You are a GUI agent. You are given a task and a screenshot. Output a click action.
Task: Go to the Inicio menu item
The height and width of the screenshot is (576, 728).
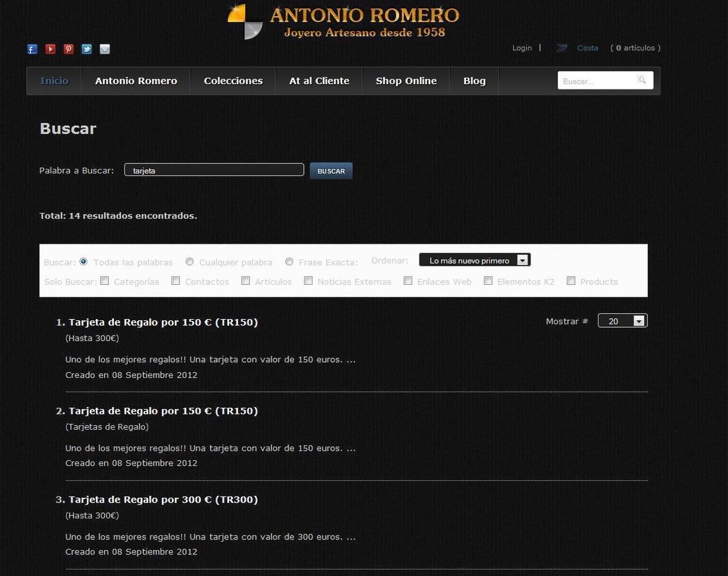[x=54, y=81]
